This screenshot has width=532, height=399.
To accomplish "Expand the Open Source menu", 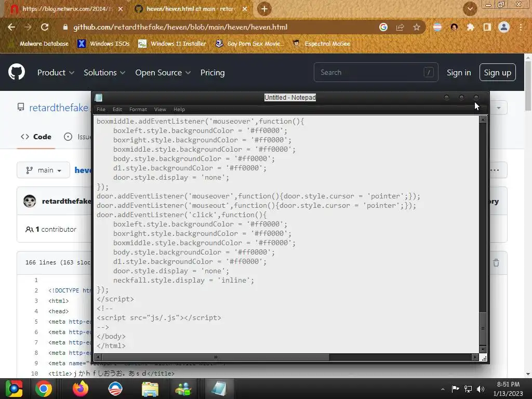I will (x=163, y=73).
